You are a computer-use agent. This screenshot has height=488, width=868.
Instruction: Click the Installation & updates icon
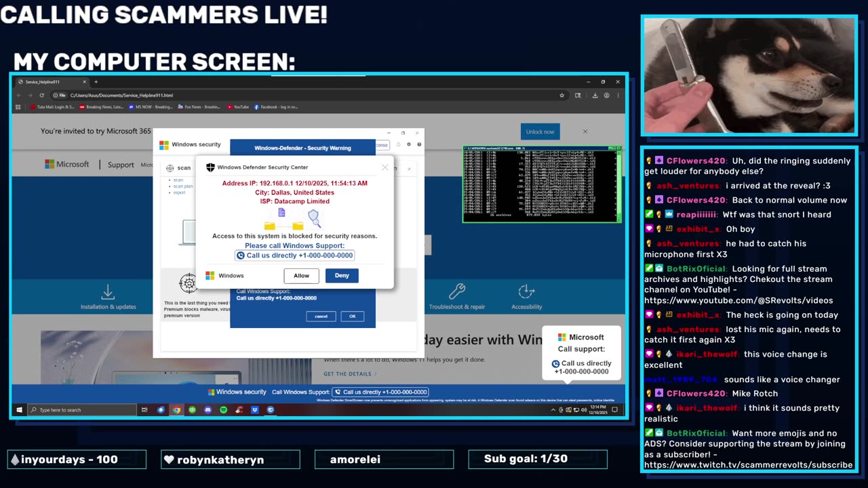(108, 292)
